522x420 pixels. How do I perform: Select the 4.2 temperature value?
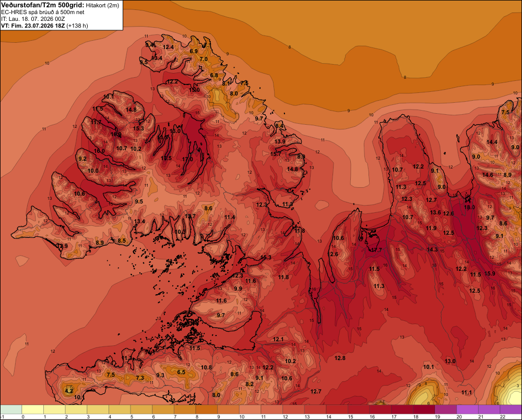pos(69,391)
